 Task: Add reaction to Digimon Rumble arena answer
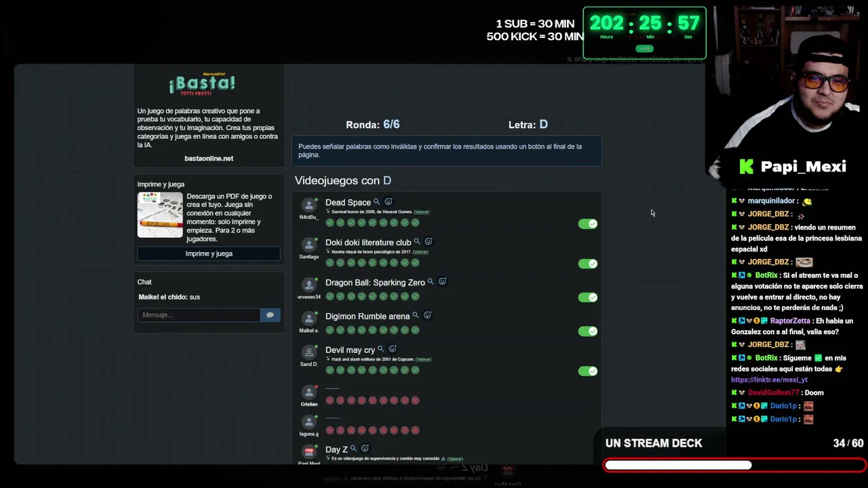(x=427, y=316)
